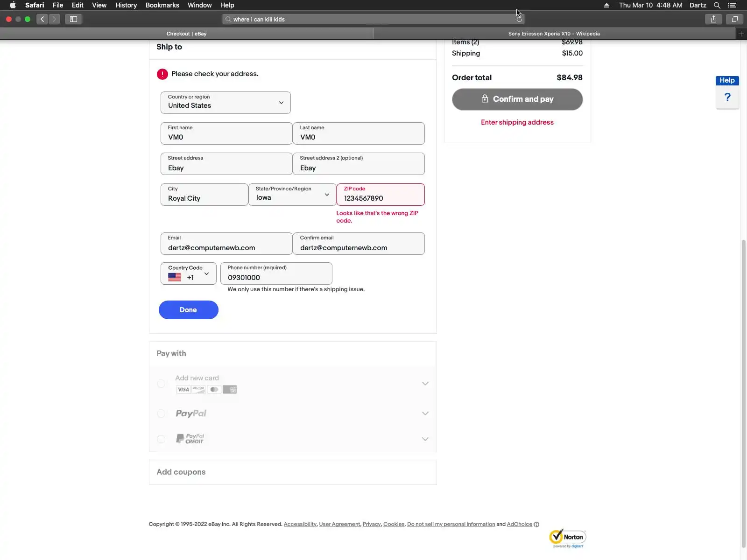Click the PayPal Credit logo

(190, 439)
